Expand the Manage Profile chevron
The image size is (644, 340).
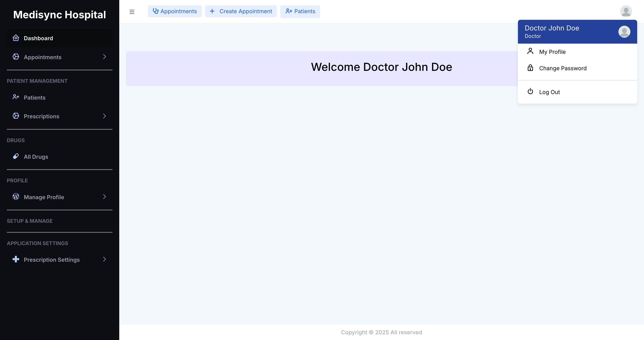point(105,197)
